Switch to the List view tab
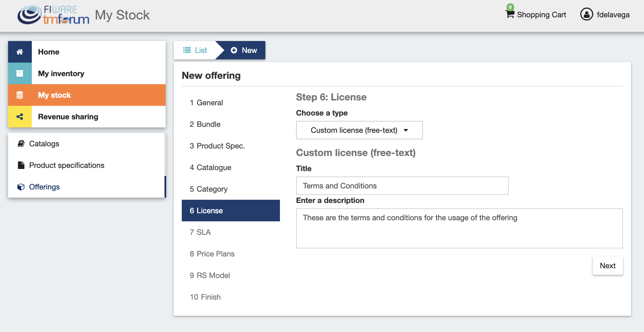The width and height of the screenshot is (644, 332). pos(195,50)
